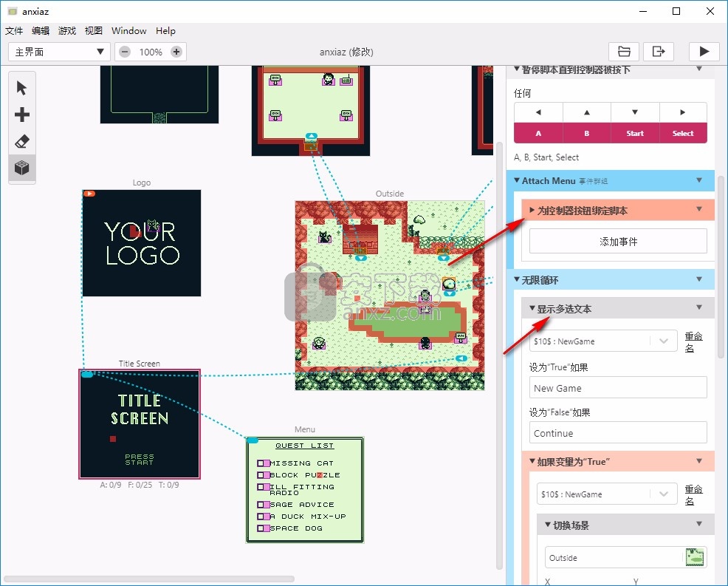The image size is (728, 586).
Task: Select the Logo scene thumbnail
Action: pos(142,242)
